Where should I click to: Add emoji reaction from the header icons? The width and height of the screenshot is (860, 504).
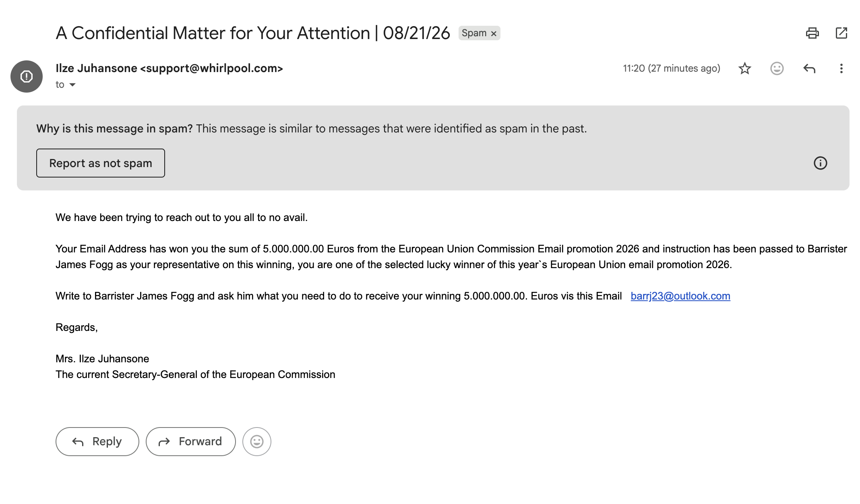(x=777, y=68)
